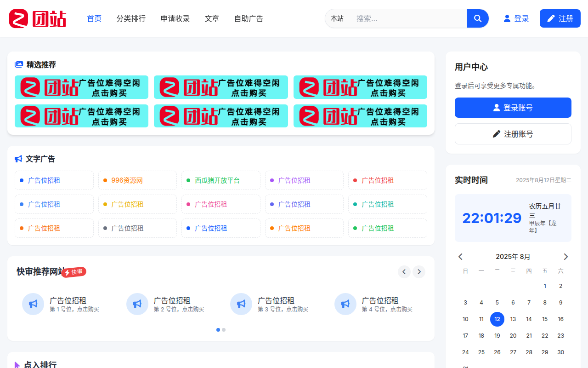Go to previous month in calendar
Screen dimensions: 588x368
(x=460, y=257)
